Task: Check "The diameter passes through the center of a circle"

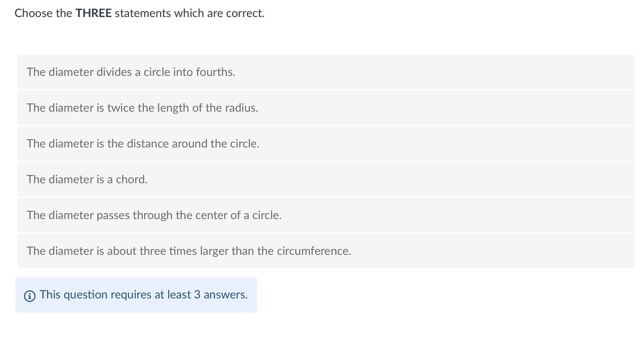Action: pyautogui.click(x=154, y=215)
